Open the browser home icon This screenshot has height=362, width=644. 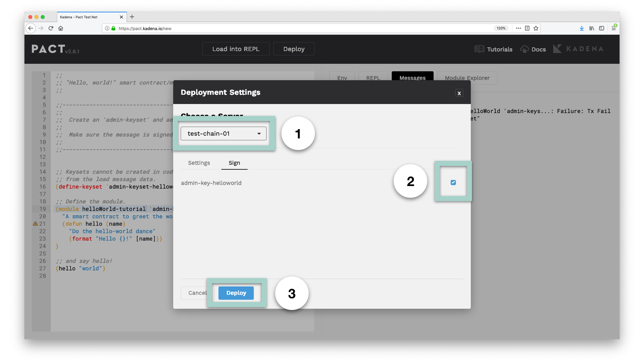[61, 28]
